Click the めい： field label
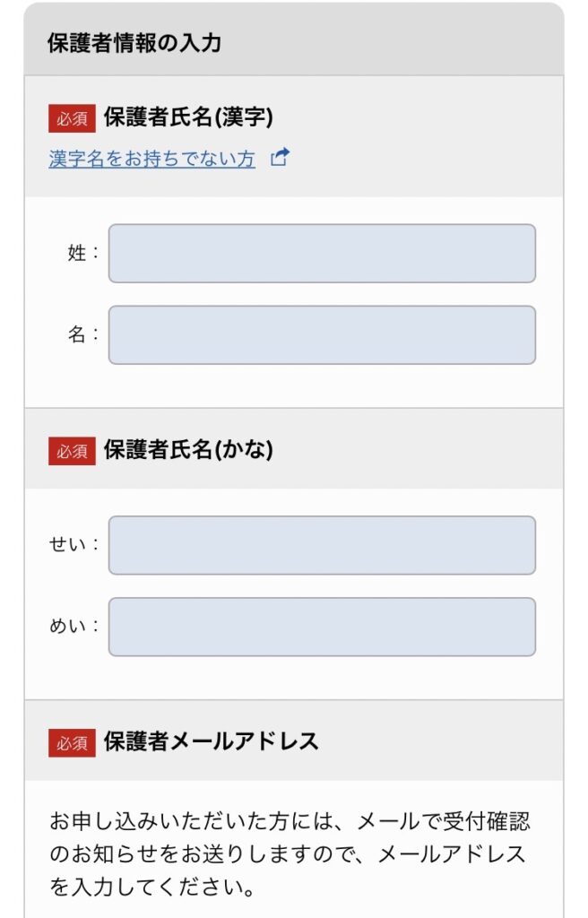 (x=74, y=626)
